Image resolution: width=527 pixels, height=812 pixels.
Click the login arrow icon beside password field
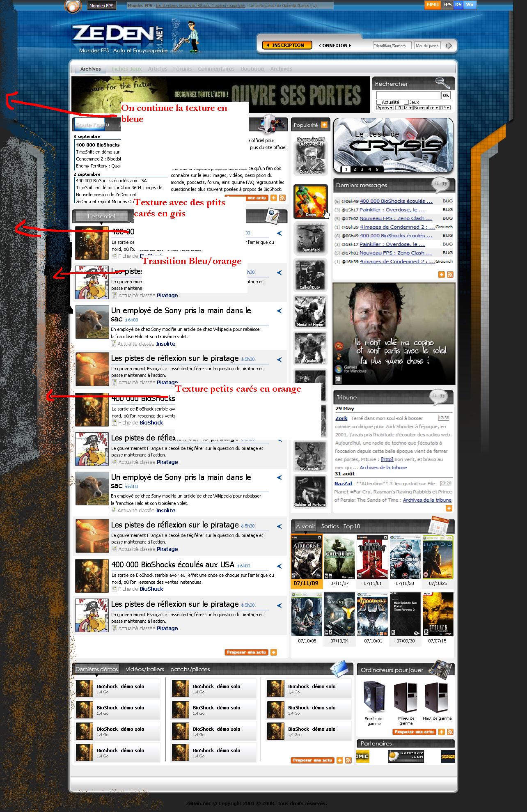(x=449, y=46)
